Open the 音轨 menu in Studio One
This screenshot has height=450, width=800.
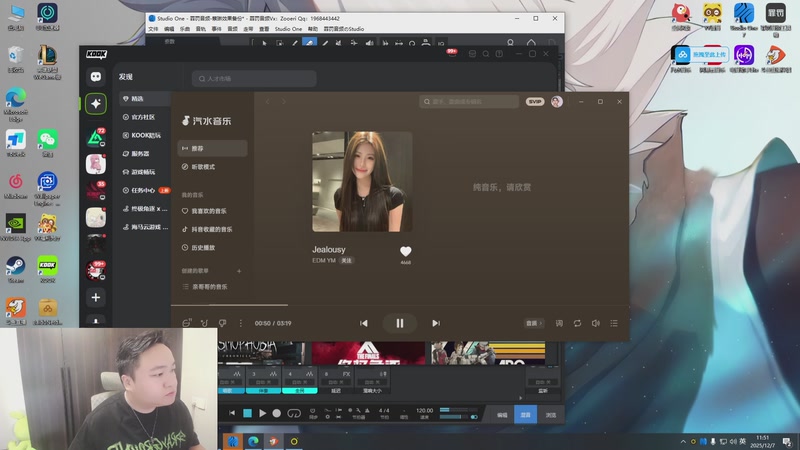[201, 29]
